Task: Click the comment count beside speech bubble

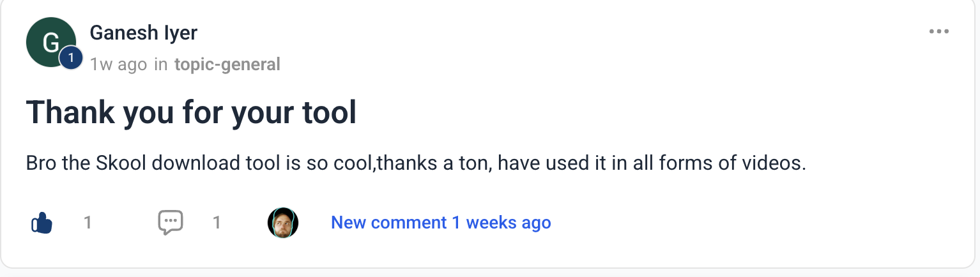Action: [217, 223]
